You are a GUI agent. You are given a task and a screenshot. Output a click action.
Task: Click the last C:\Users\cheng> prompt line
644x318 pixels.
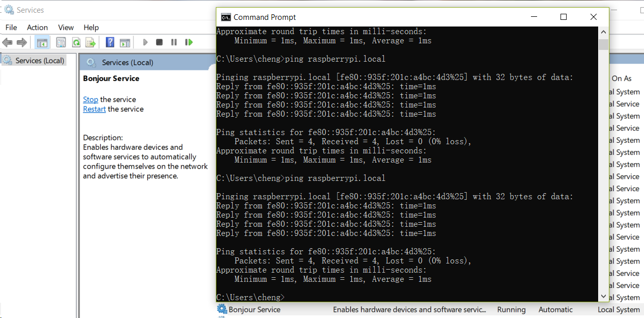[250, 297]
